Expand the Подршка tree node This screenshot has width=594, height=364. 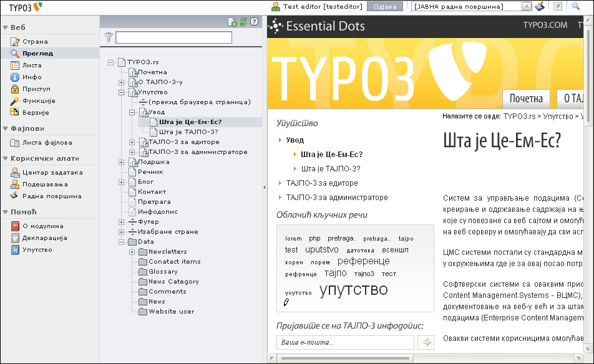pyautogui.click(x=121, y=162)
